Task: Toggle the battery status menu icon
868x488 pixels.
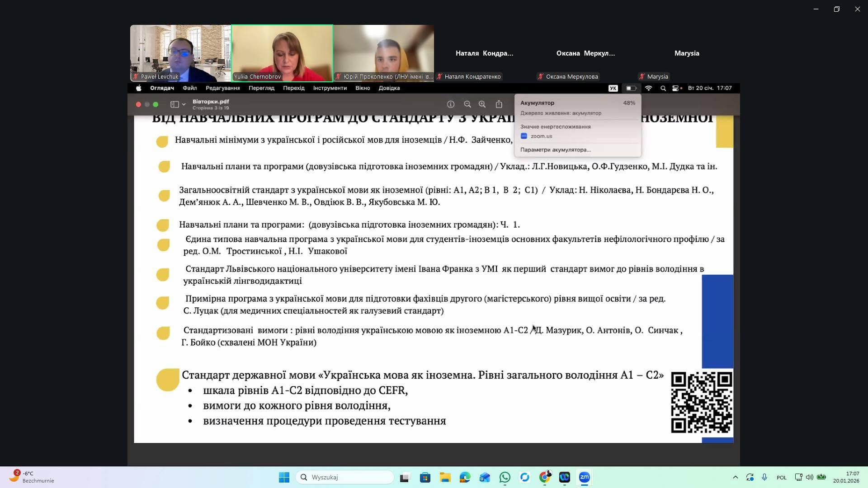Action: coord(631,88)
